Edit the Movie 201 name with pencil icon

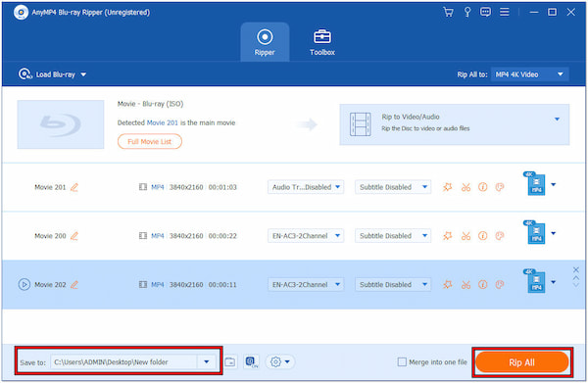pyautogui.click(x=74, y=187)
